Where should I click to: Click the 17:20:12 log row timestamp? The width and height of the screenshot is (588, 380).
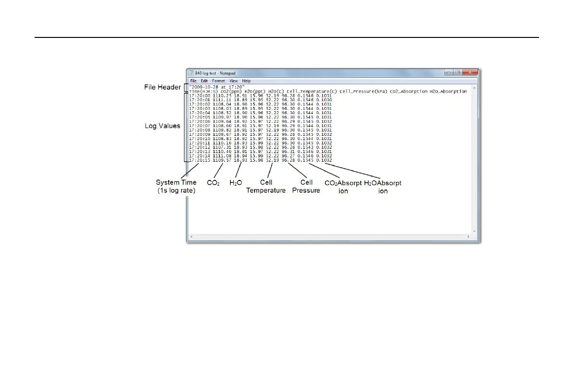(200, 147)
